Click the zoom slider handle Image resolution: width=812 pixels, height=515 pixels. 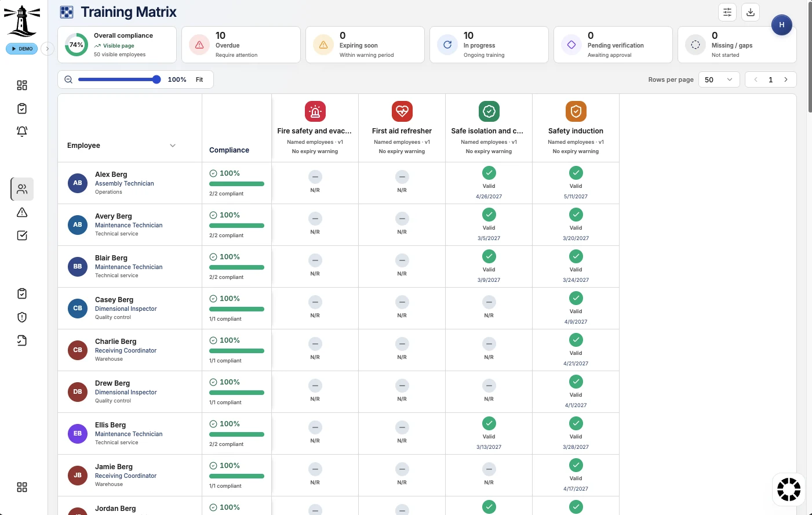(156, 79)
